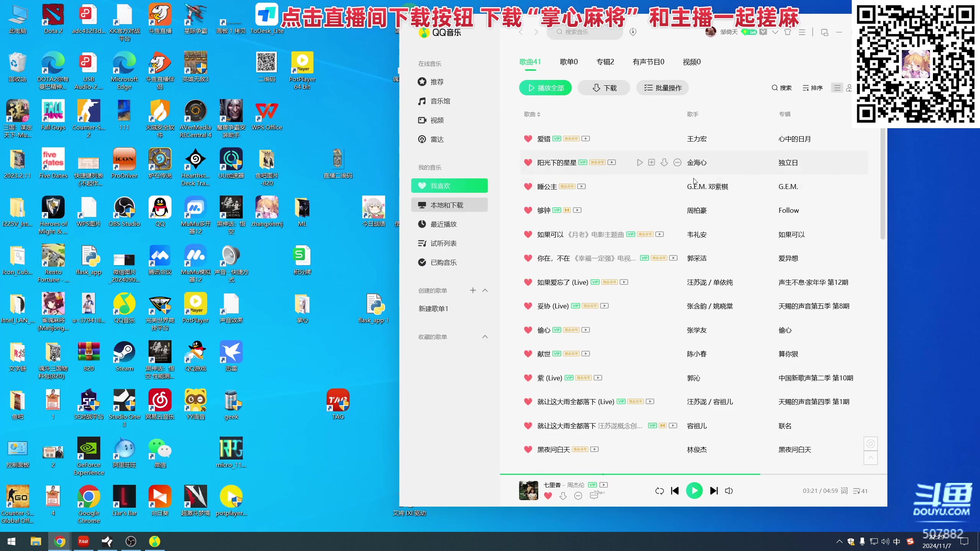Add 阳光下的星星 to playlist with plus icon
This screenshot has height=551, width=980.
coord(652,163)
